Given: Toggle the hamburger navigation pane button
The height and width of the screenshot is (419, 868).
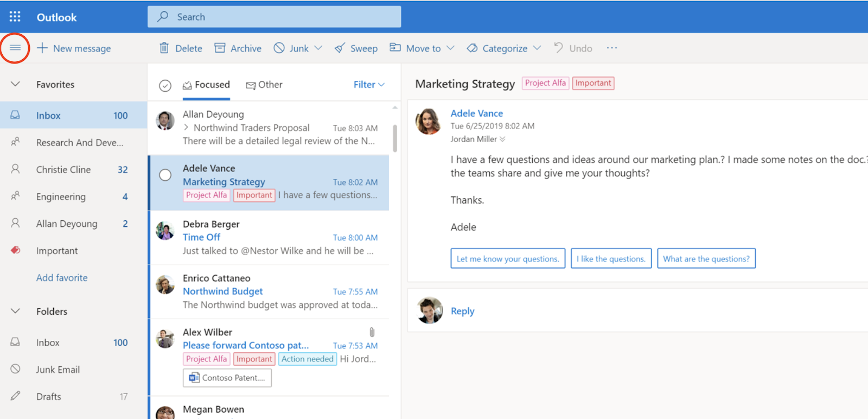Looking at the screenshot, I should pos(15,48).
